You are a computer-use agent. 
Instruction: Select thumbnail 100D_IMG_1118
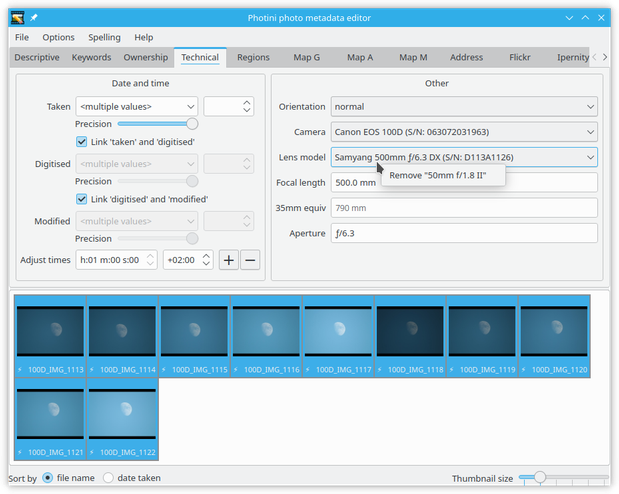point(410,336)
